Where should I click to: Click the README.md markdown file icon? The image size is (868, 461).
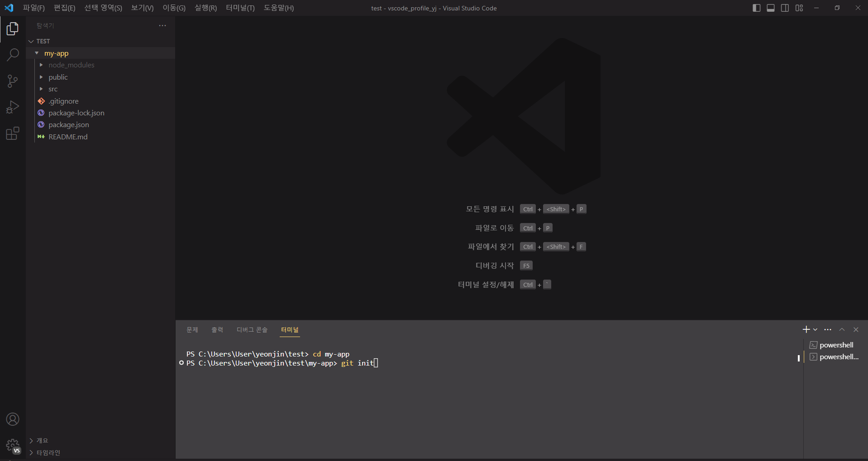[x=41, y=137]
